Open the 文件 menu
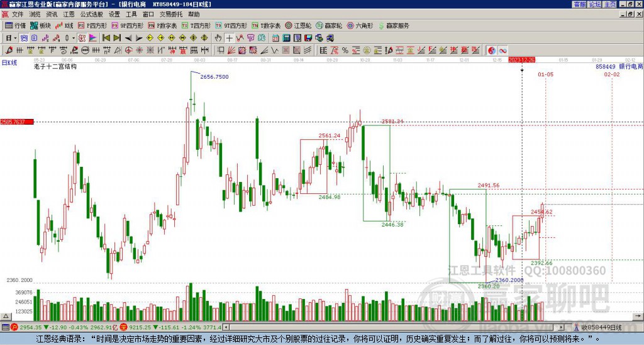 pyautogui.click(x=18, y=14)
